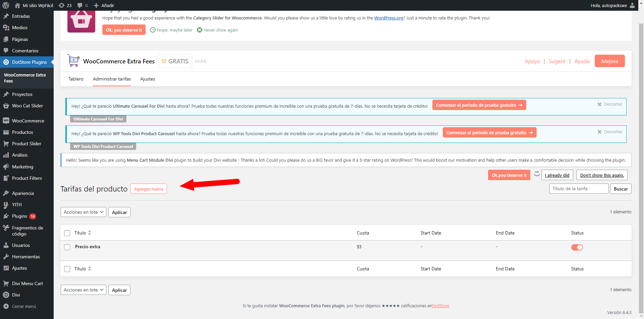Follow the DotStore link in footer
This screenshot has width=644, height=319.
click(x=440, y=306)
